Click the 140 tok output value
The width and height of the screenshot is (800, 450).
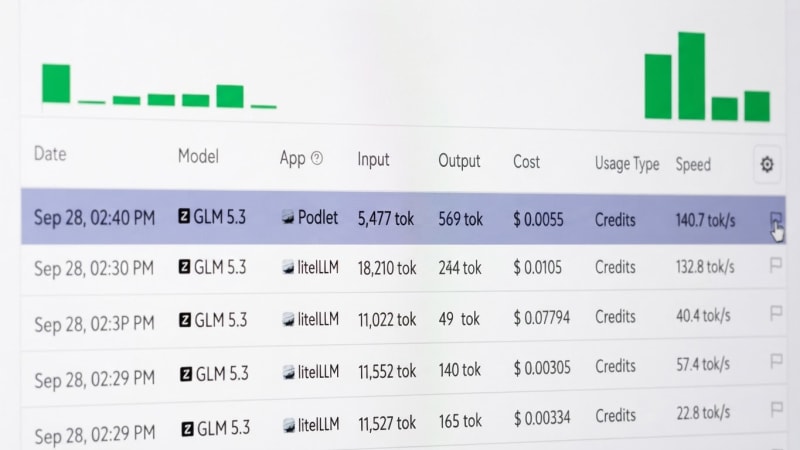click(x=459, y=369)
